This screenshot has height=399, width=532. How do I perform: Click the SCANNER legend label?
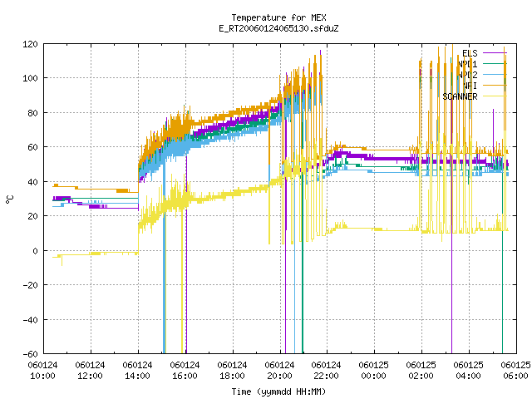[460, 96]
